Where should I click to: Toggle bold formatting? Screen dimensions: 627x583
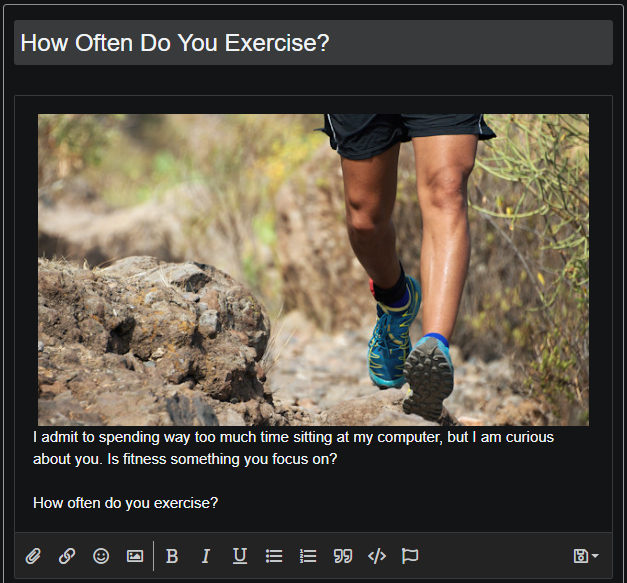coord(172,556)
